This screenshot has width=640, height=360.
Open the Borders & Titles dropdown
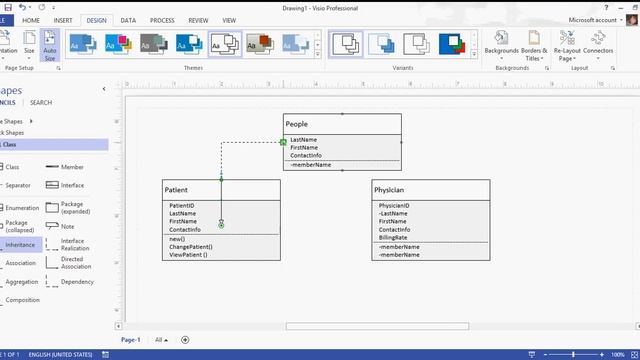coord(534,45)
